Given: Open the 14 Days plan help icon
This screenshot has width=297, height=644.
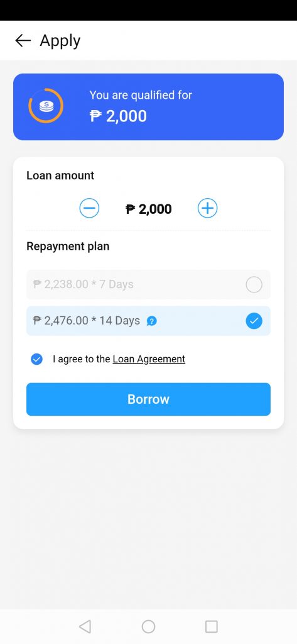Looking at the screenshot, I should tap(151, 321).
